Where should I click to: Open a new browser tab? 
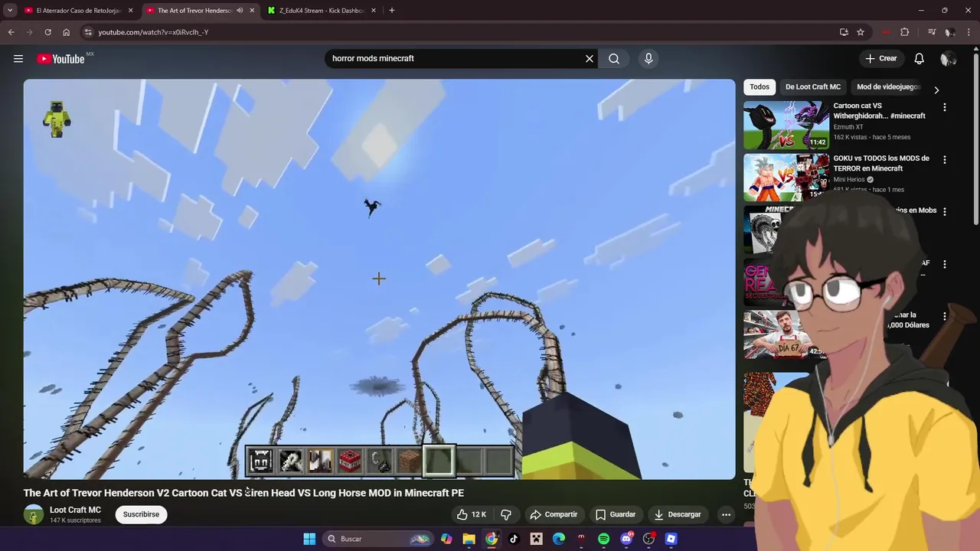point(391,11)
